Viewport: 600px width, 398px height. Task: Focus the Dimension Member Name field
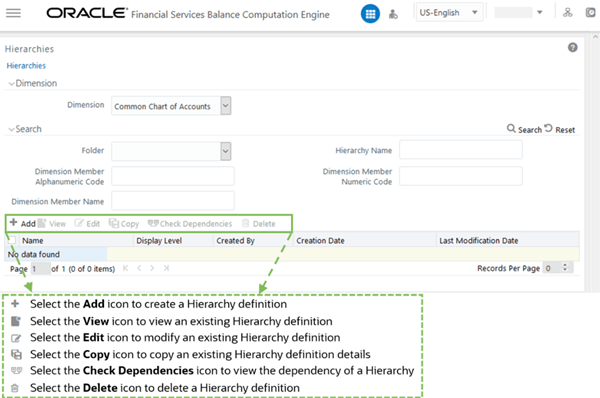pos(173,201)
